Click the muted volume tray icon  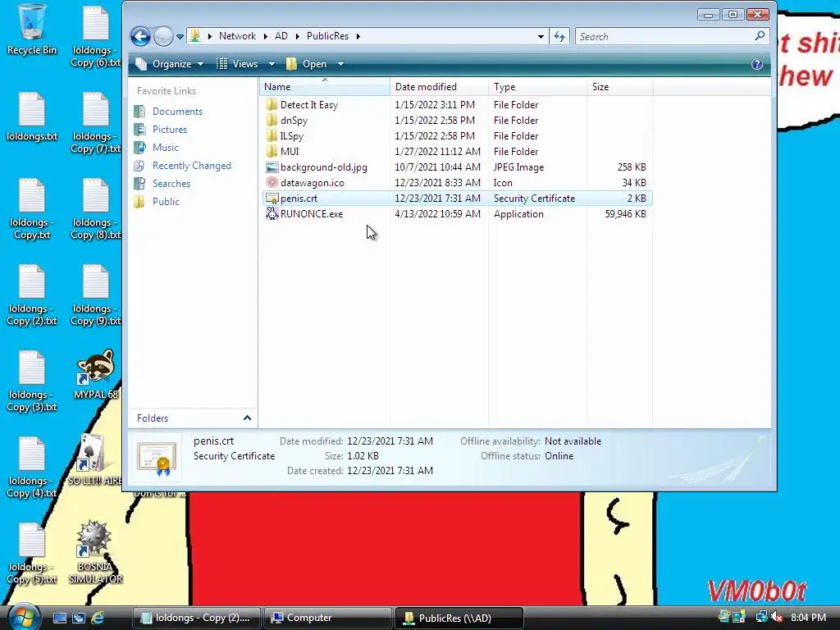pos(777,618)
